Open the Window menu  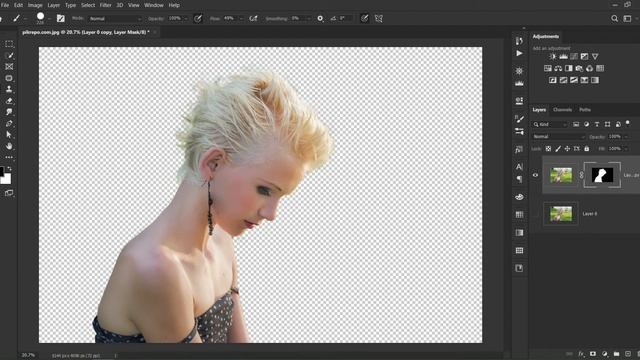pyautogui.click(x=153, y=5)
